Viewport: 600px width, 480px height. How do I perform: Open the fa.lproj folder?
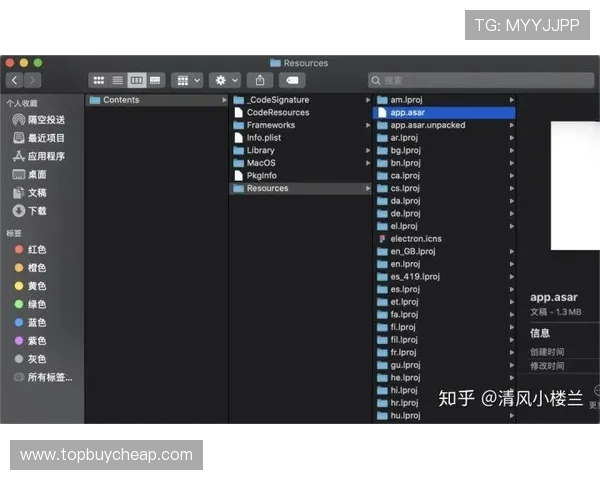(444, 315)
